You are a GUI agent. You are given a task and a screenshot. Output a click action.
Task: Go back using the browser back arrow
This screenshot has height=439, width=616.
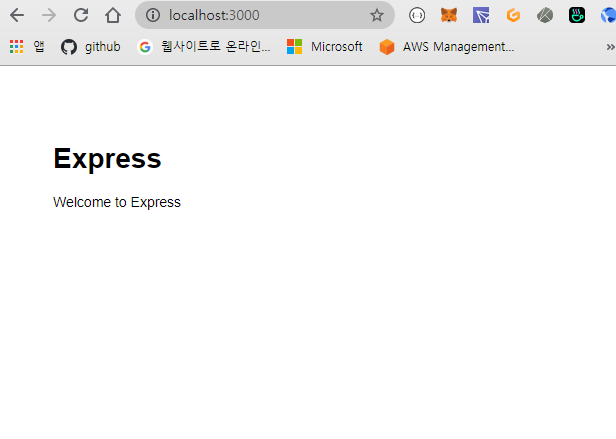17,15
